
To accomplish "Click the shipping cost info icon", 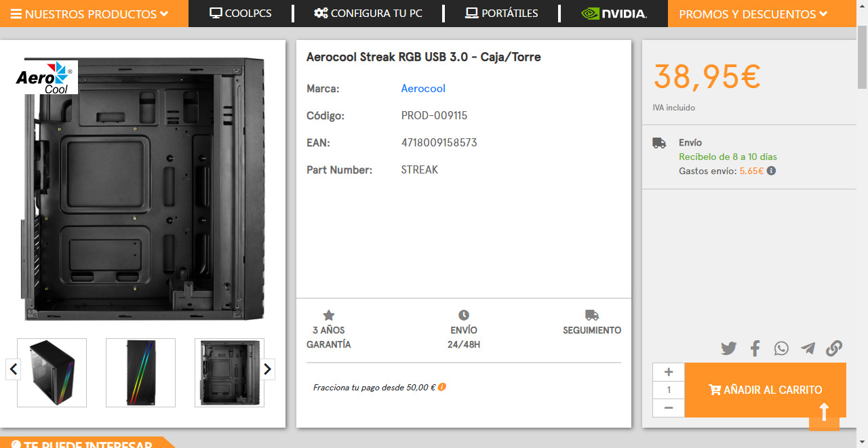I will click(x=771, y=171).
